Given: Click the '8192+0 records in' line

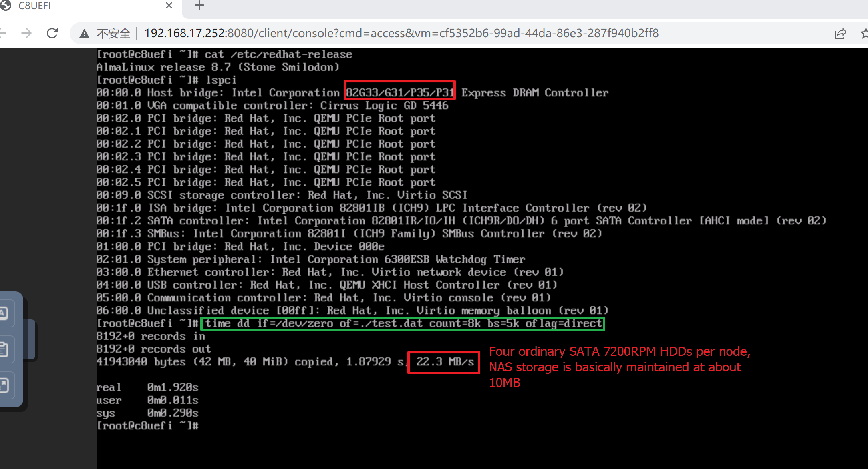Looking at the screenshot, I should (151, 336).
